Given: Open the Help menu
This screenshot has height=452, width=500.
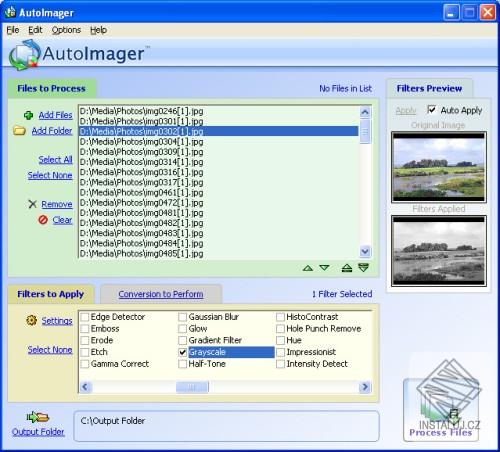Looking at the screenshot, I should (x=98, y=30).
